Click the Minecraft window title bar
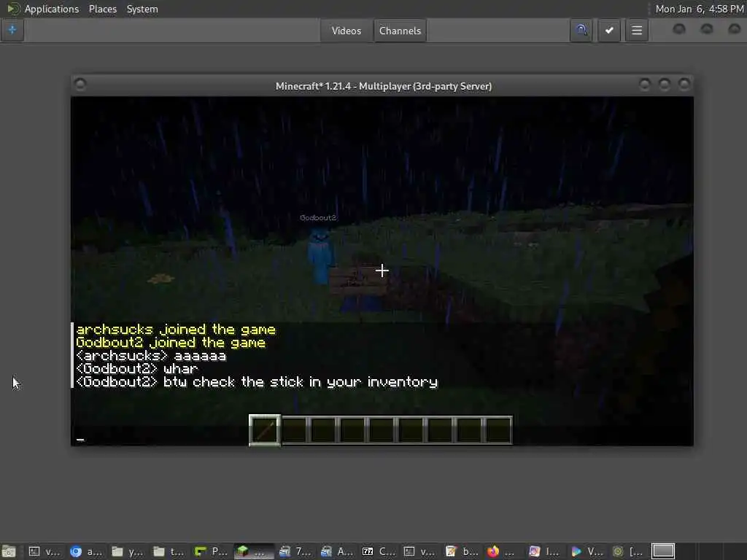 384,86
